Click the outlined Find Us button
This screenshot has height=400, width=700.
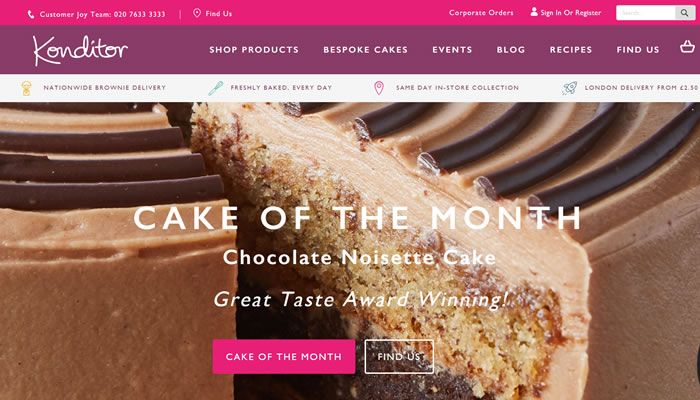399,357
